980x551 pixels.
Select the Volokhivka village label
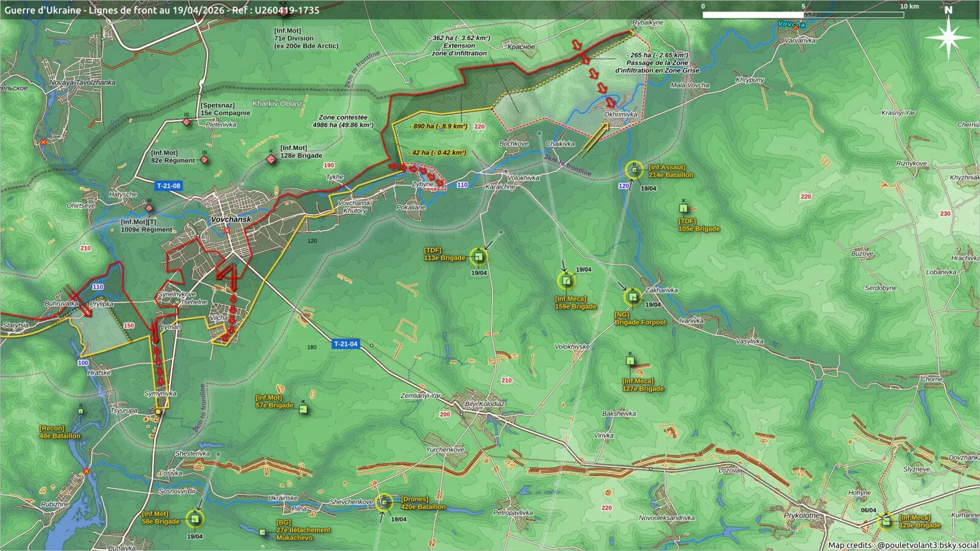pyautogui.click(x=524, y=178)
